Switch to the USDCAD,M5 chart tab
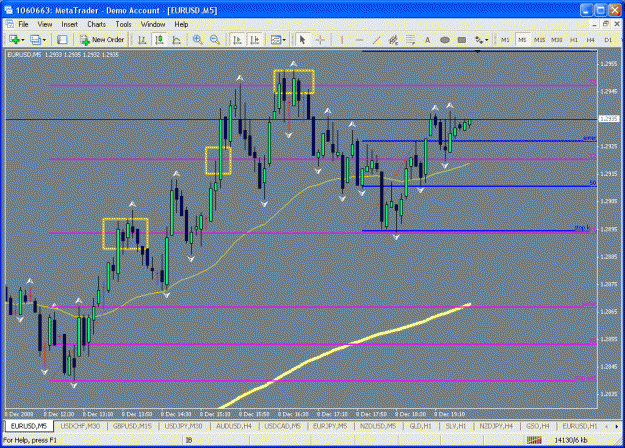625x448 pixels. [283, 426]
